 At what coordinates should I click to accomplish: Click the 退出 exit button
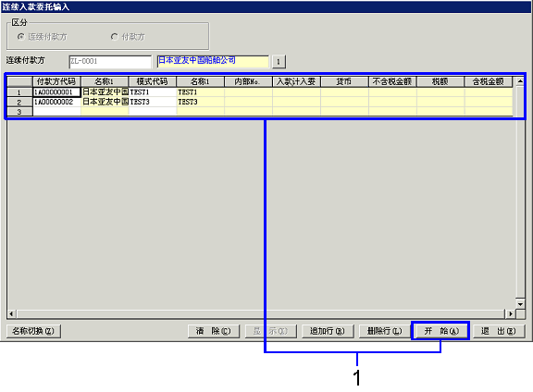click(x=499, y=331)
